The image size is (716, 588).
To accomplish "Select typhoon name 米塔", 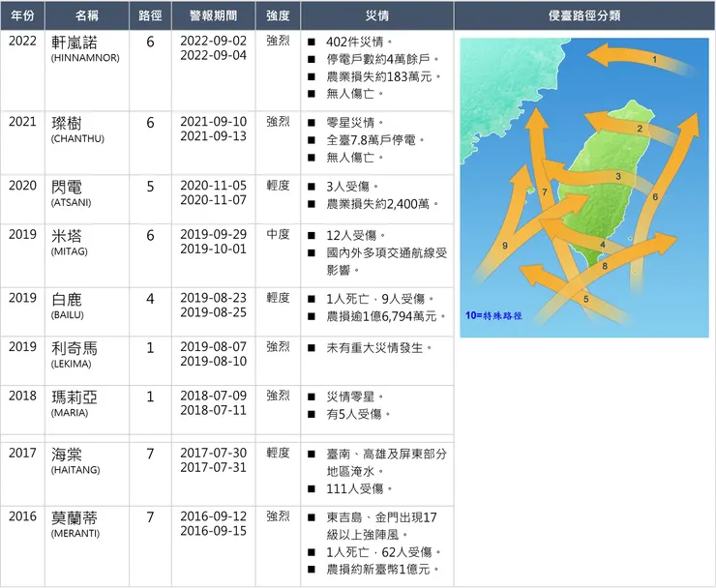I will point(67,236).
